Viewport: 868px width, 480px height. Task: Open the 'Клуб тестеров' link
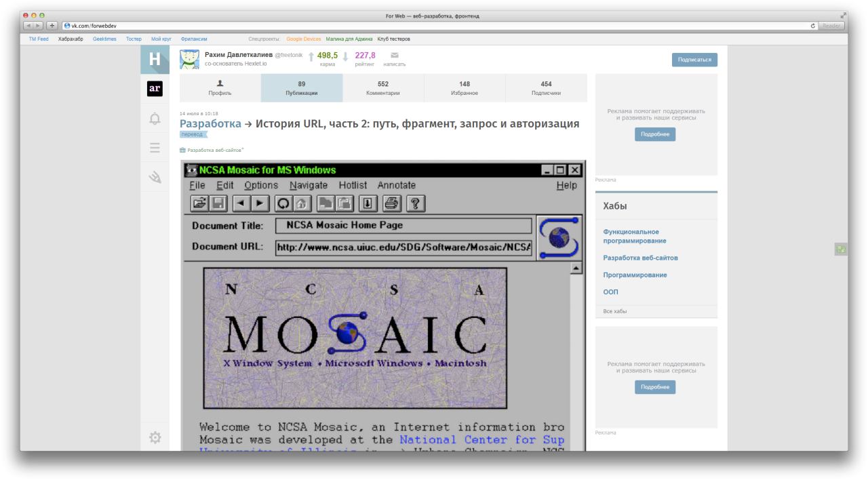394,39
